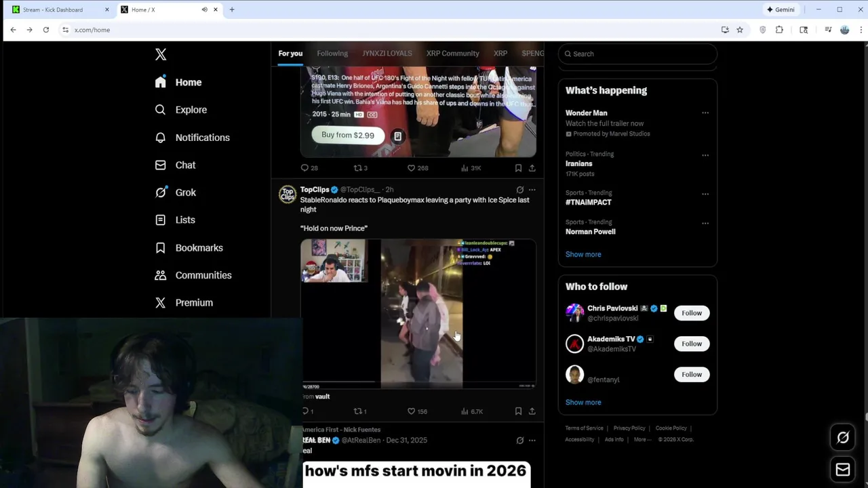View analytics of post with 31K views

click(471, 168)
